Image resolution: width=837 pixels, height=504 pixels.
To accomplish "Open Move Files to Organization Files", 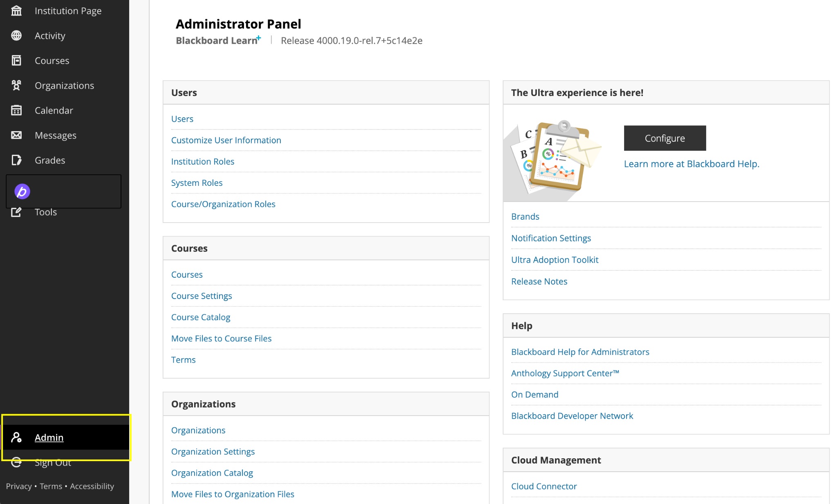I will (233, 494).
